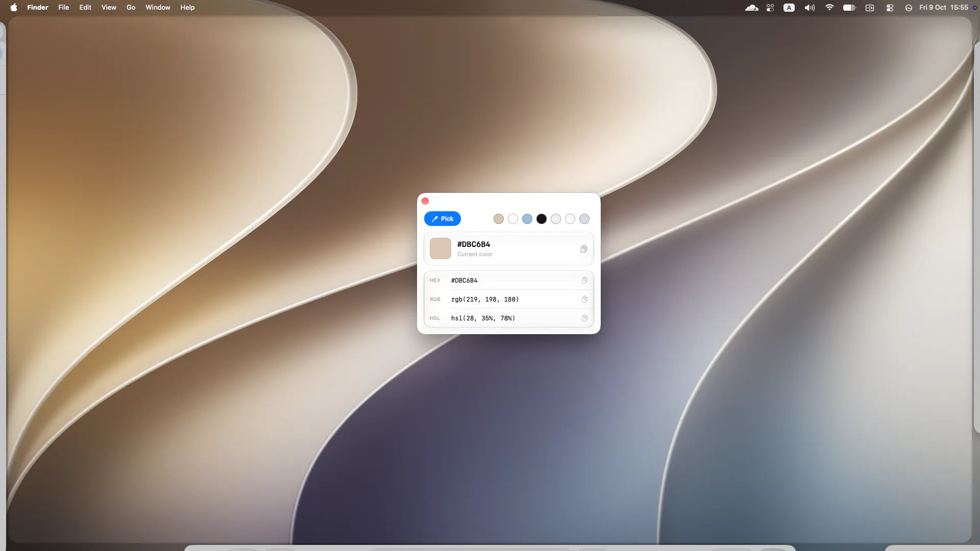This screenshot has height=551, width=980.
Task: Copy the RGB value with its clipboard icon
Action: (584, 299)
